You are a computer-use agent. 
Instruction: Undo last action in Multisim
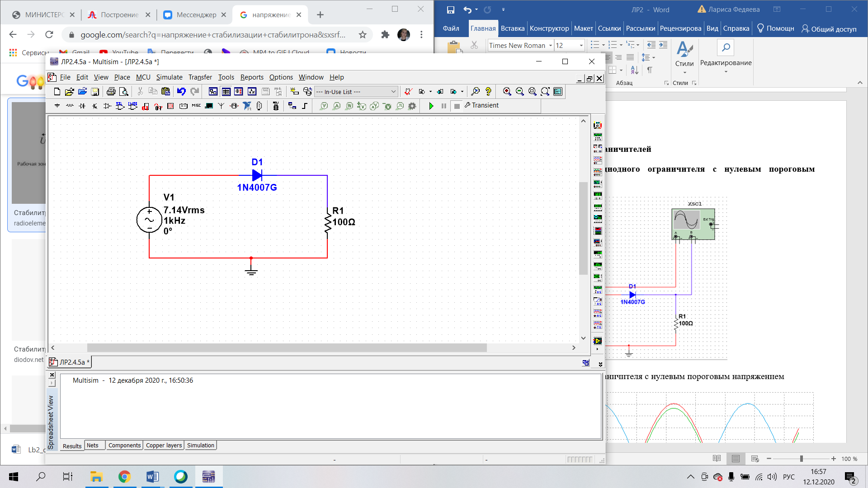[x=181, y=92]
